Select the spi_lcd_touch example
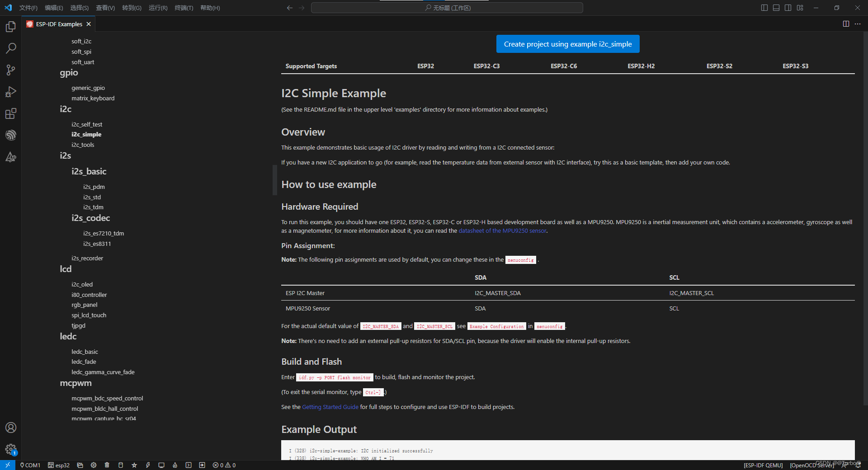 (89, 315)
